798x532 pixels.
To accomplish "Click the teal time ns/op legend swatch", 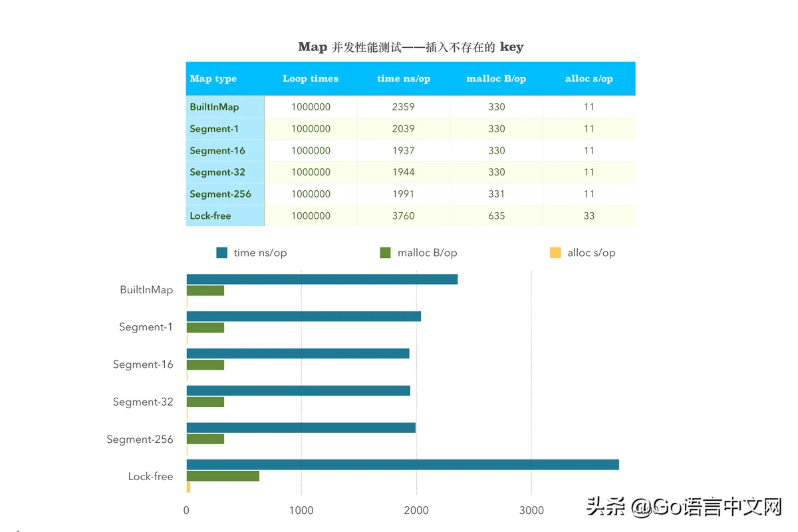I will point(222,253).
